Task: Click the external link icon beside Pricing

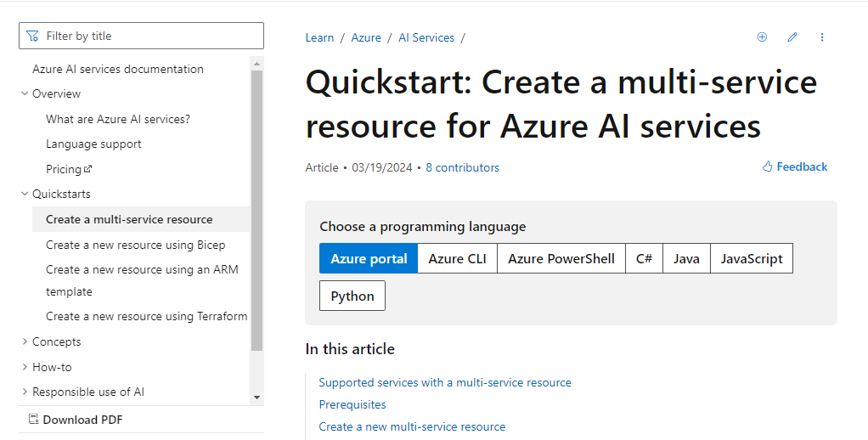Action: coord(88,170)
